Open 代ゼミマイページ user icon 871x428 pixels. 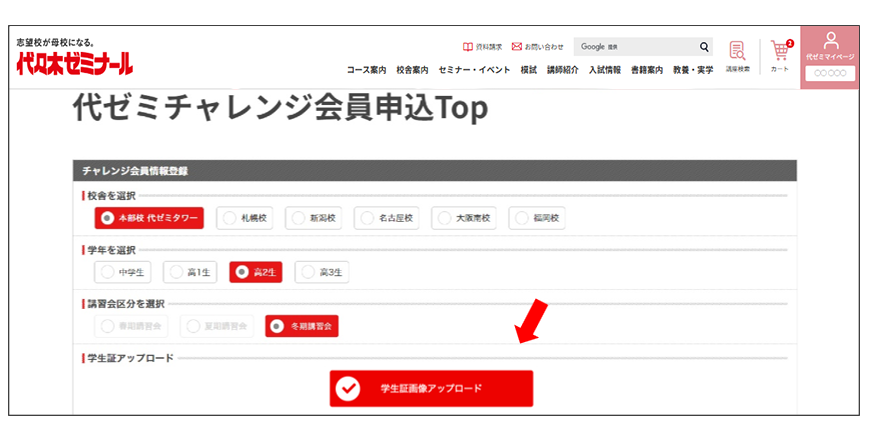coord(830,43)
